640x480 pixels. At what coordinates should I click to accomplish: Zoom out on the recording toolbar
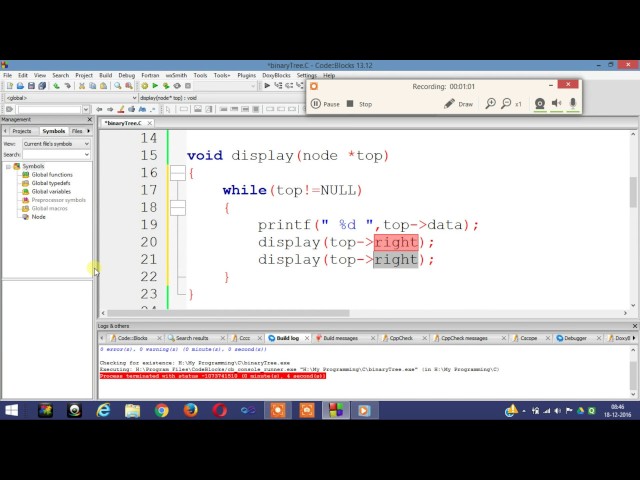tap(506, 104)
